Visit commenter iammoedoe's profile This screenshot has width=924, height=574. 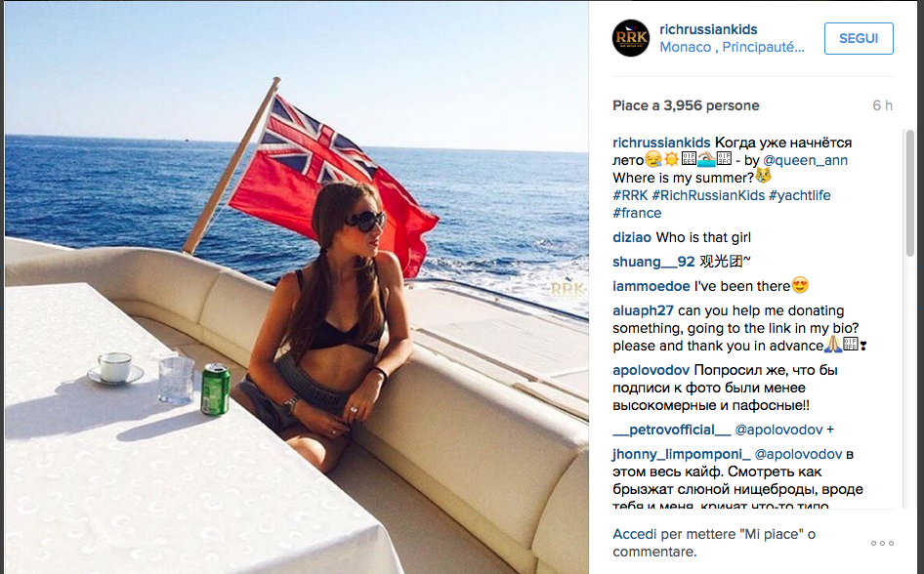651,286
